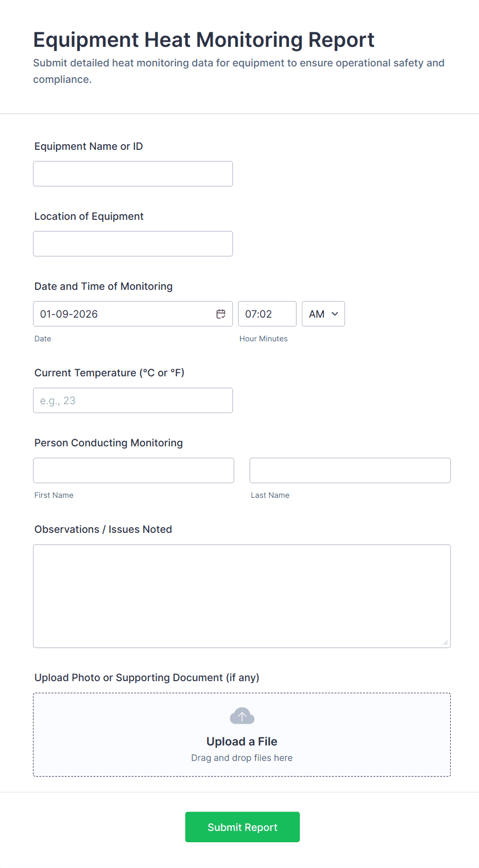
Task: Click the Submit Report button
Action: pyautogui.click(x=242, y=827)
